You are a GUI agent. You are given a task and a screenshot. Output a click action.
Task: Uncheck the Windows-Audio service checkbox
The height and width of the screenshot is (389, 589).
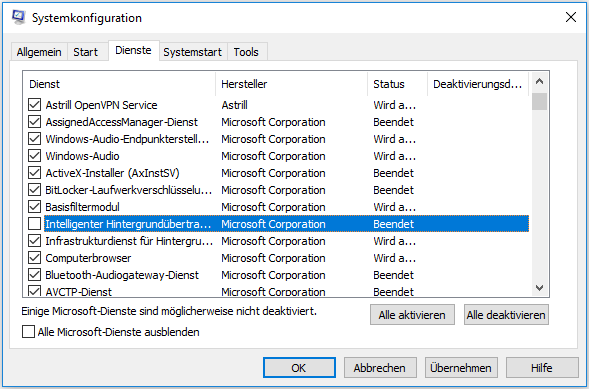[x=35, y=156]
